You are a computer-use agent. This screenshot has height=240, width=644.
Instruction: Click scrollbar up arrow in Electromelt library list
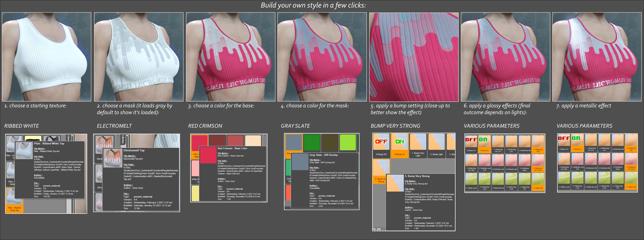(x=118, y=136)
